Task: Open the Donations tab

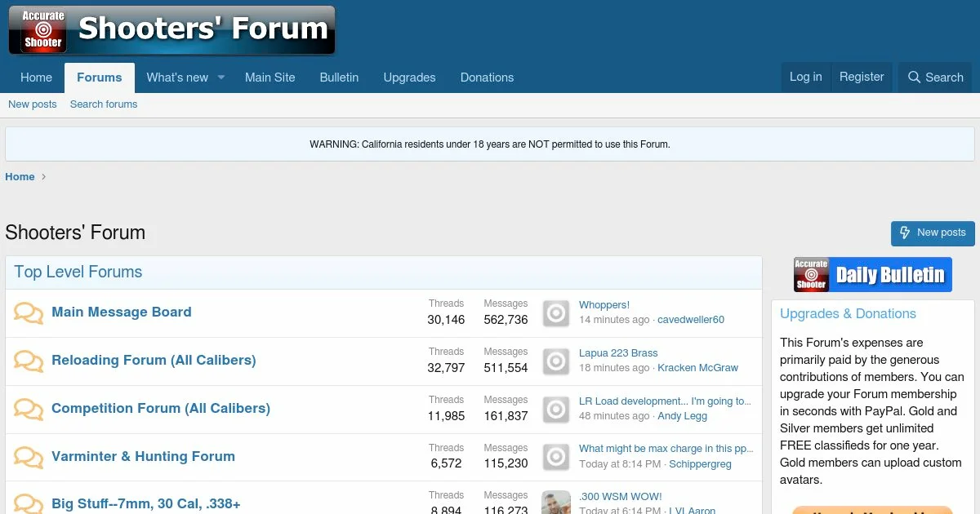Action: tap(487, 78)
